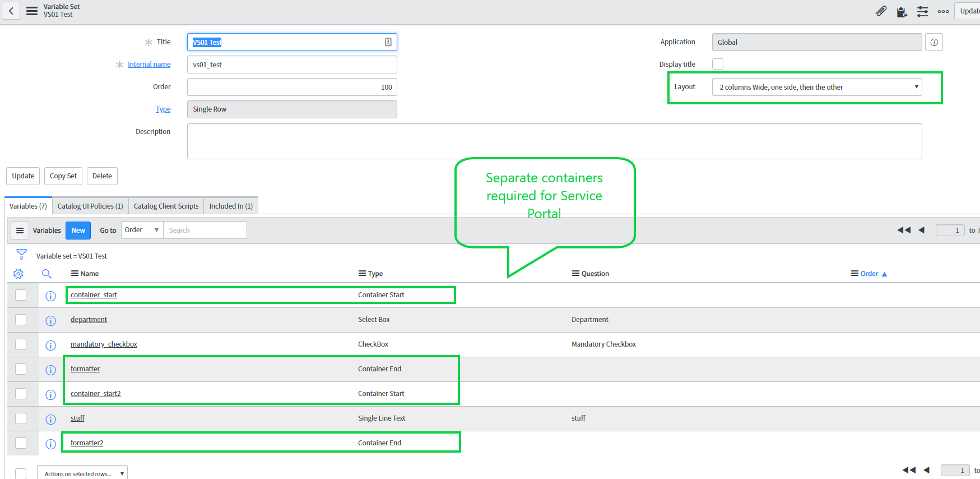The width and height of the screenshot is (980, 479).
Task: Open the container_start2 variable link
Action: pos(95,394)
